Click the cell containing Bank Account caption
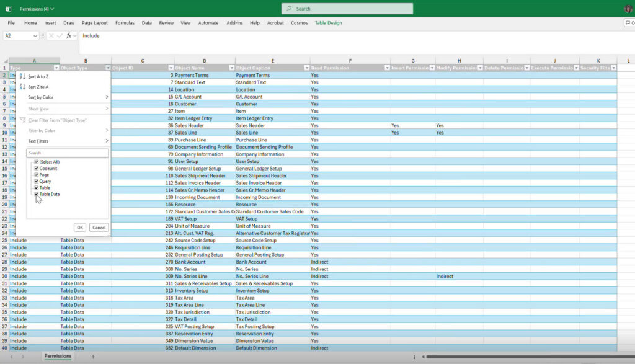635x364 pixels. click(273, 262)
